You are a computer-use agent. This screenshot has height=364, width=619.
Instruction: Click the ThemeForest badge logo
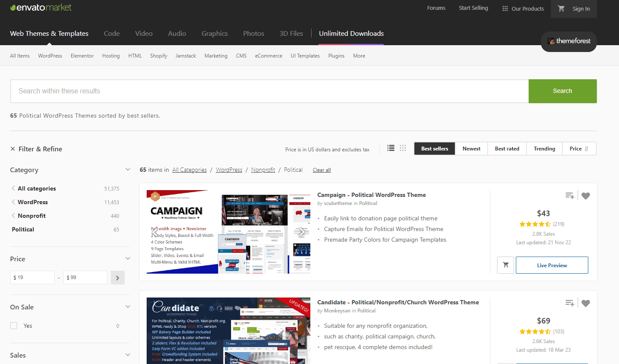click(569, 41)
